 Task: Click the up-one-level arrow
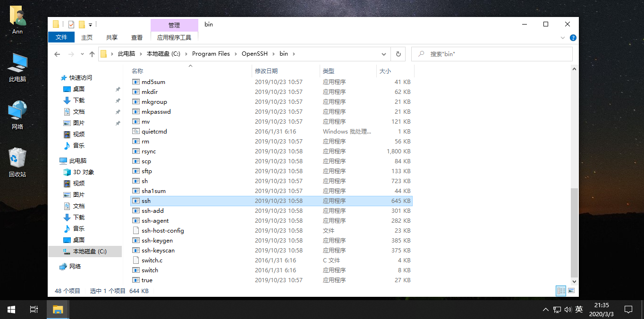92,54
